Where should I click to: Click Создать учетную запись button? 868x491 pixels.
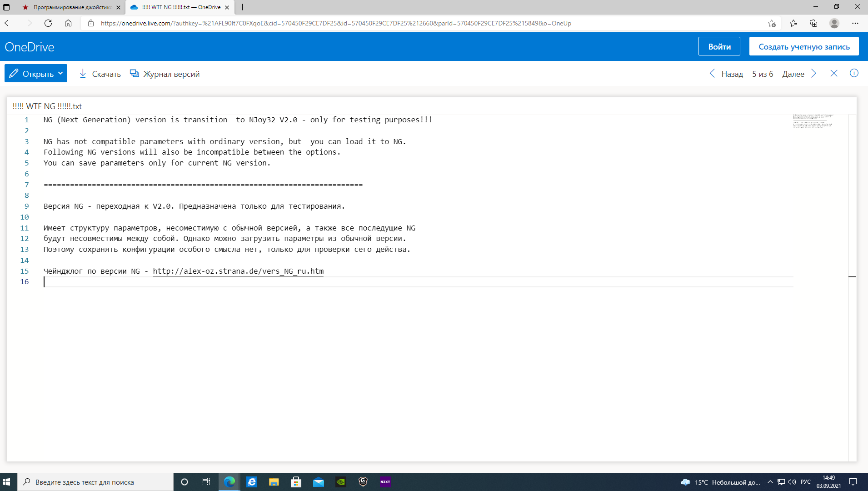coord(804,46)
